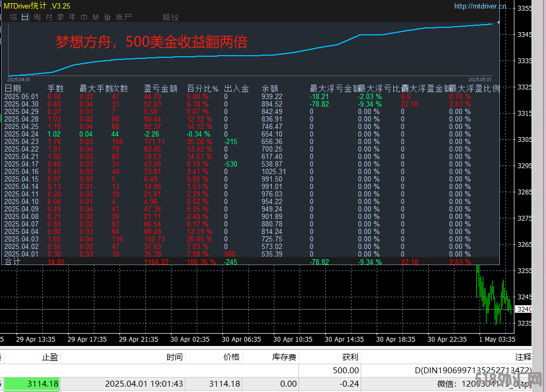Click total lots 14.05
Viewport: 546px width, 392px height.
tap(56, 262)
